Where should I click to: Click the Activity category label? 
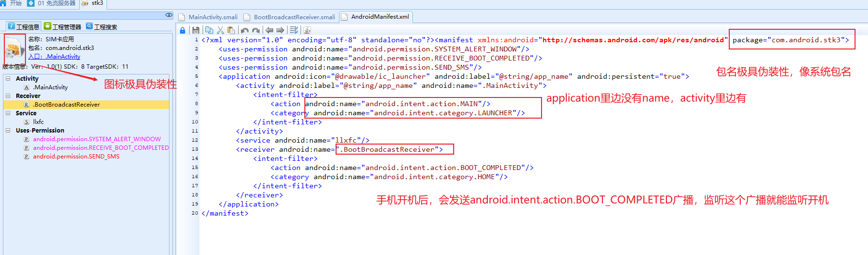(27, 78)
